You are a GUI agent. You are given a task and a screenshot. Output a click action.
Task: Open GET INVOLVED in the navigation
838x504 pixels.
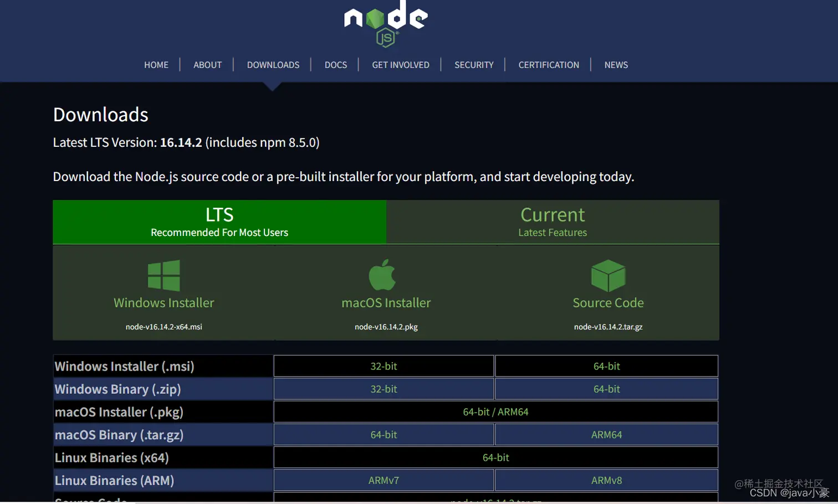coord(401,65)
